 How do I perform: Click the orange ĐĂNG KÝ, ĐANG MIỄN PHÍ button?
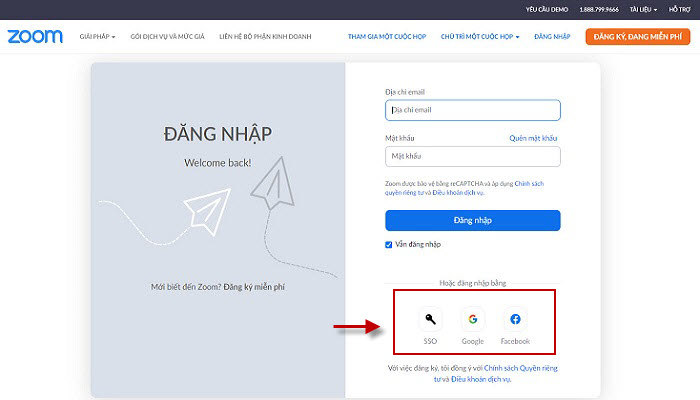(638, 37)
